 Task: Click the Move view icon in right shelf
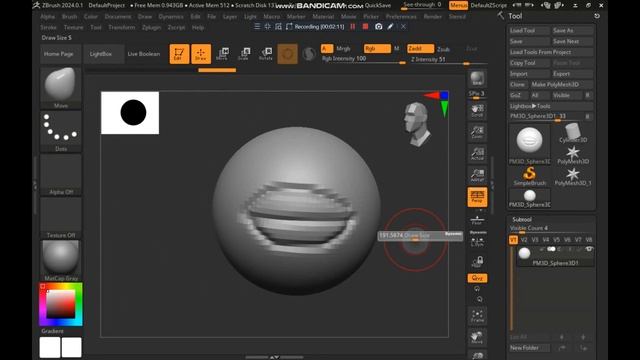coord(477,337)
